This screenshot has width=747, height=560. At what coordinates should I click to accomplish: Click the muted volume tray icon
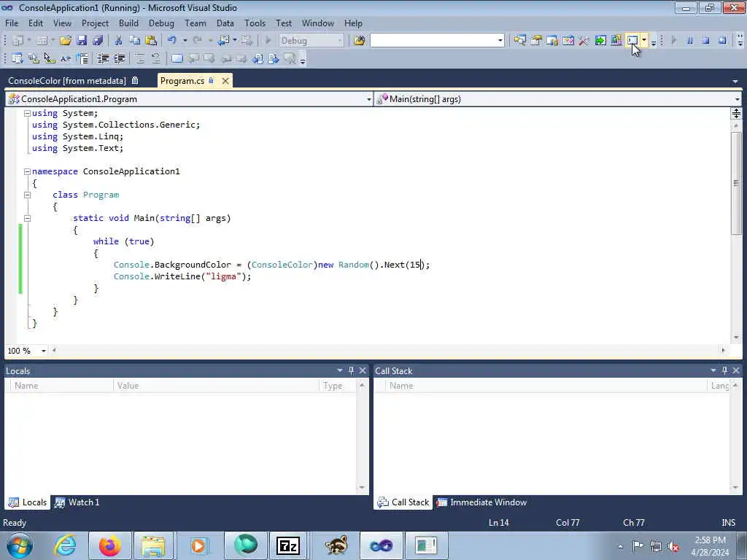pyautogui.click(x=673, y=546)
